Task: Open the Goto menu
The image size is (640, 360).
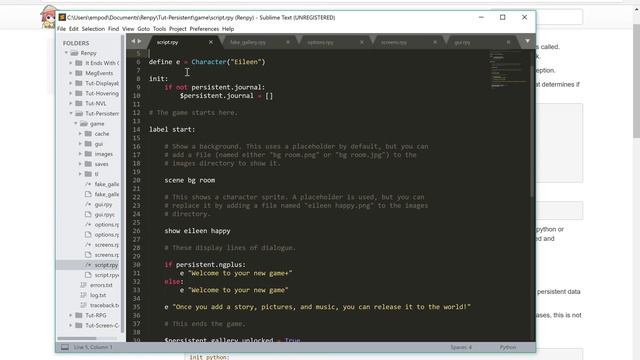Action: click(143, 29)
